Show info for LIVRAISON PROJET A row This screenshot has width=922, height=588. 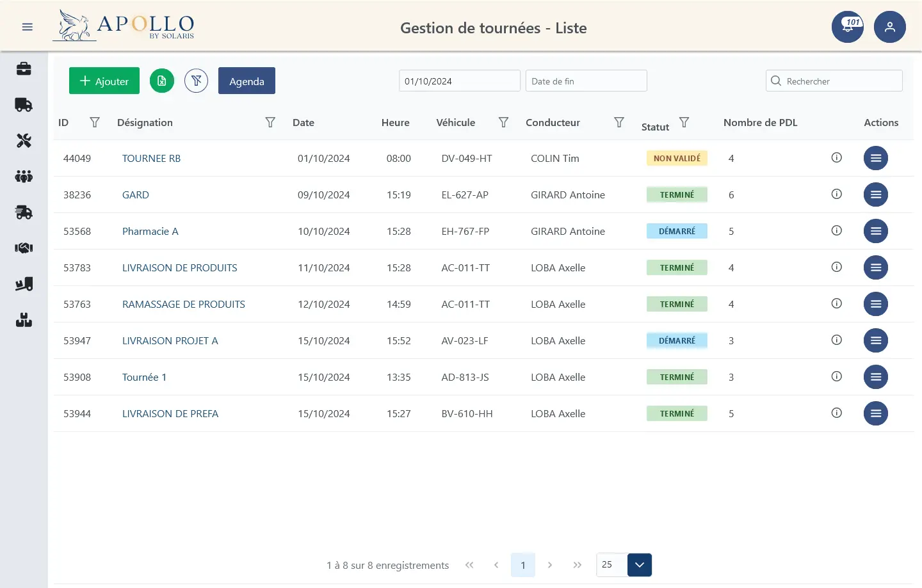click(836, 340)
